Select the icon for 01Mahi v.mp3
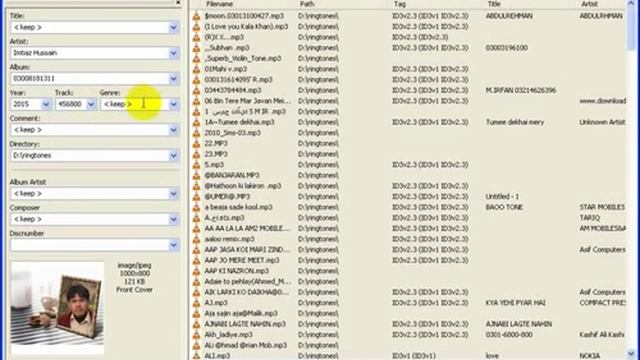This screenshot has height=360, width=640. pyautogui.click(x=196, y=69)
